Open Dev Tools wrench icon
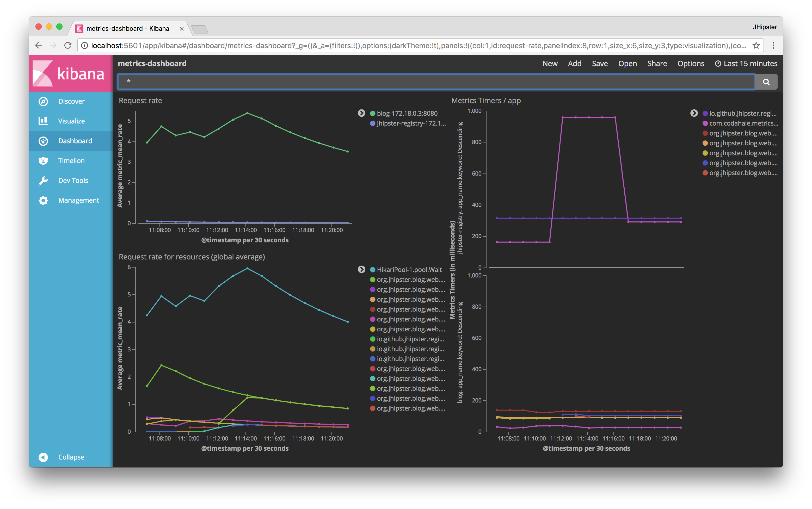 click(x=43, y=181)
